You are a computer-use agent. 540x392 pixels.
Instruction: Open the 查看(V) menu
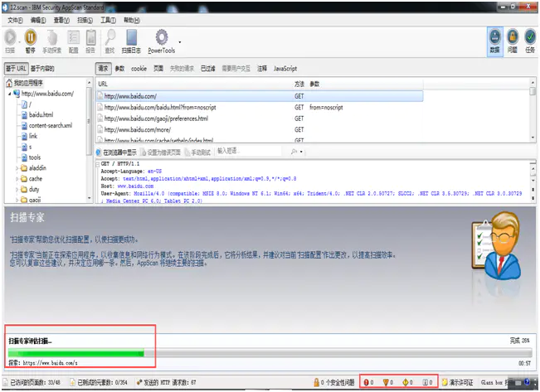(61, 21)
